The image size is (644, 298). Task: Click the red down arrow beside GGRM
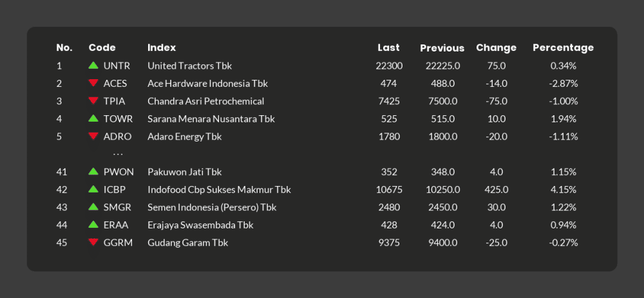[93, 242]
